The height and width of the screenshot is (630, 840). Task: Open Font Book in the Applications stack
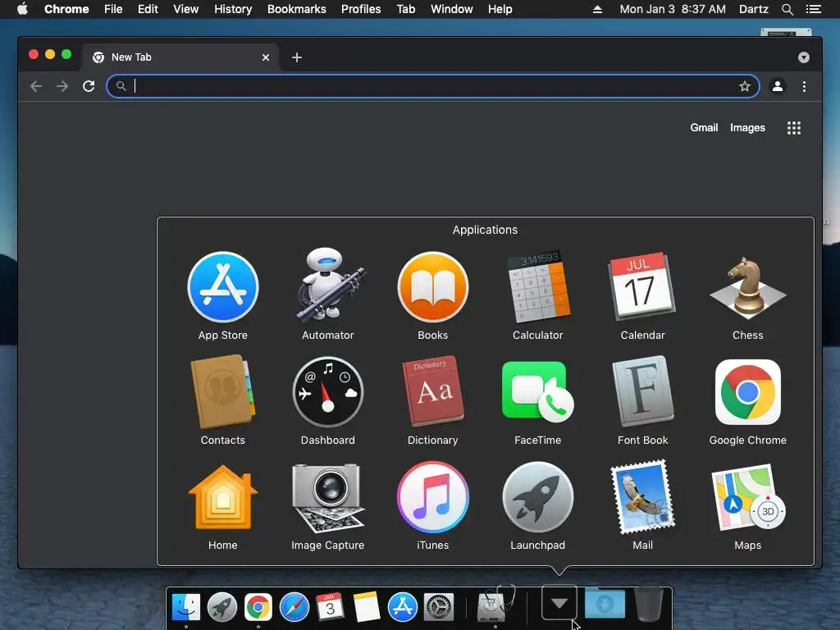[x=642, y=391]
